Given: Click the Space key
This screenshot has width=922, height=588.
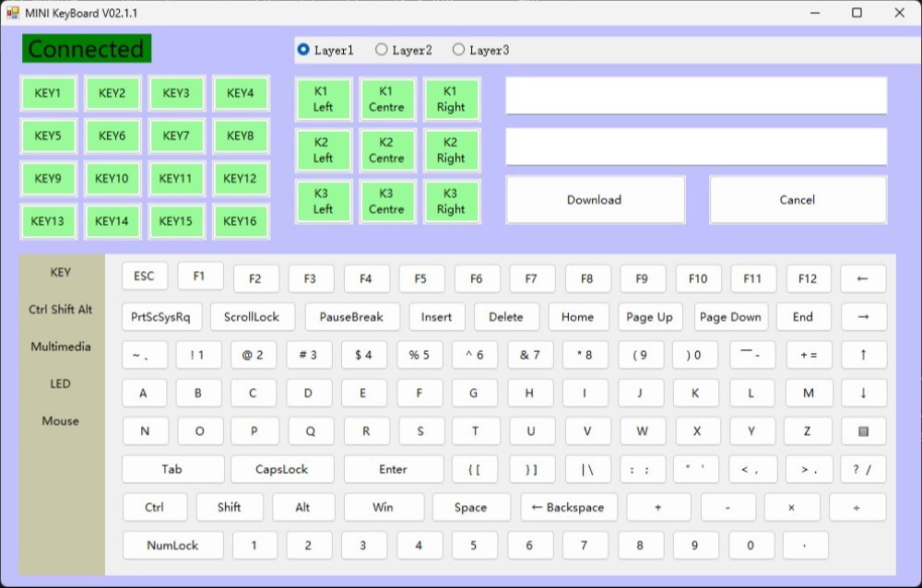Looking at the screenshot, I should coord(471,507).
